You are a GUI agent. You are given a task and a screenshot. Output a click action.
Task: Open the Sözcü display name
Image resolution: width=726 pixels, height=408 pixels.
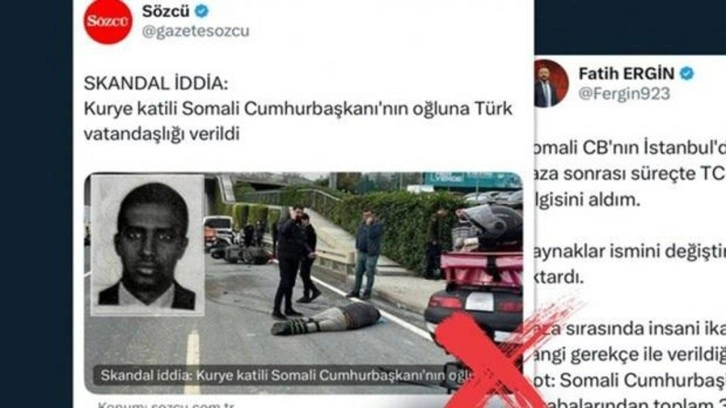tap(166, 11)
